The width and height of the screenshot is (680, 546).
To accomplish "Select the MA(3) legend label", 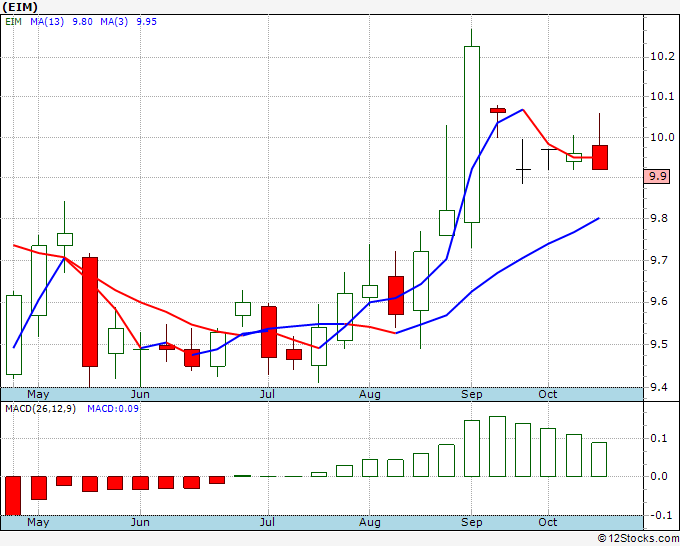I will coord(114,22).
